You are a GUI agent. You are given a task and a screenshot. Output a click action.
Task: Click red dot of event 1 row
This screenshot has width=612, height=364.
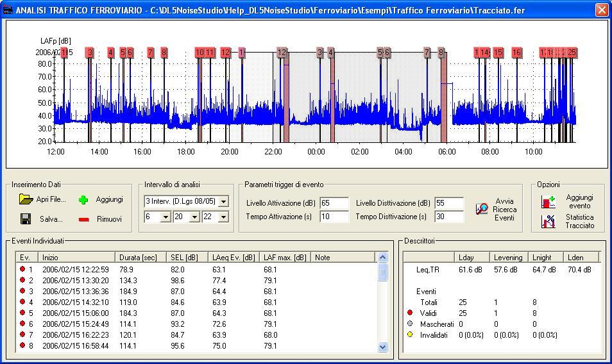(22, 269)
